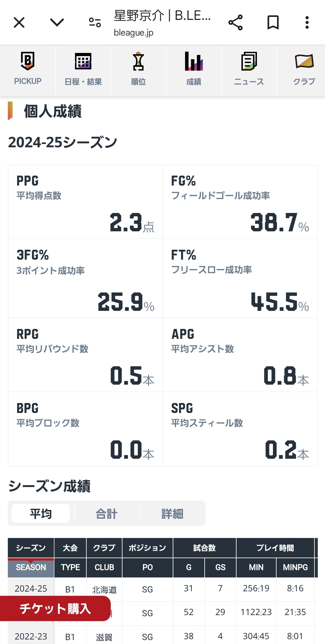Sort table by MINPG column header

(295, 567)
